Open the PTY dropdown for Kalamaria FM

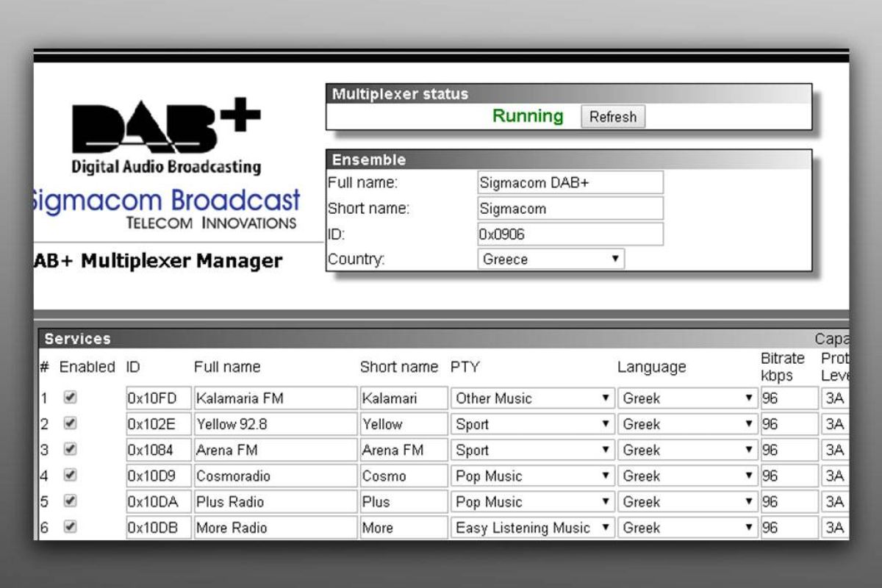[x=532, y=398]
